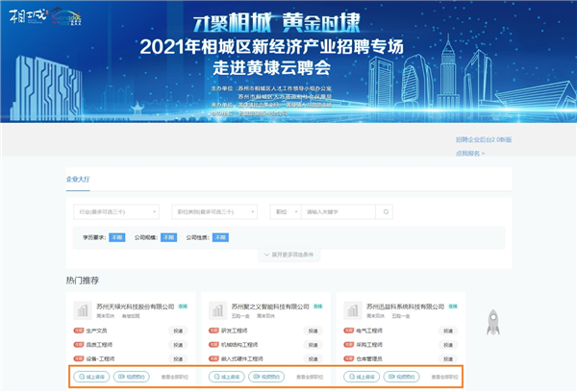
Task: Open the 职位 search type selector
Action: pyautogui.click(x=286, y=211)
